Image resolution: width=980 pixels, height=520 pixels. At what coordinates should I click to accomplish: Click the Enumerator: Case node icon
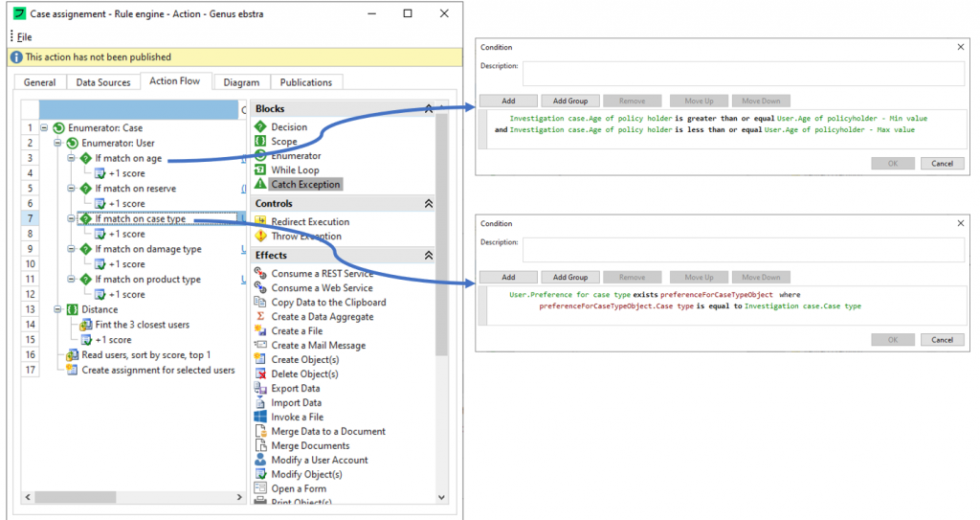(58, 127)
